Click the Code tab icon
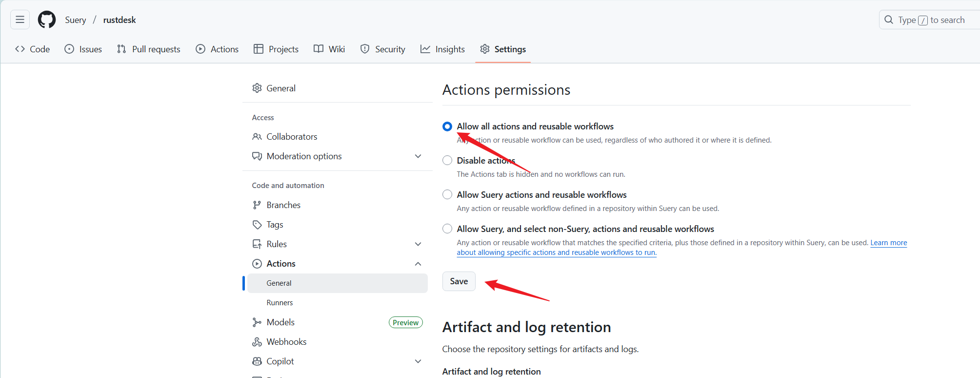 (x=20, y=49)
